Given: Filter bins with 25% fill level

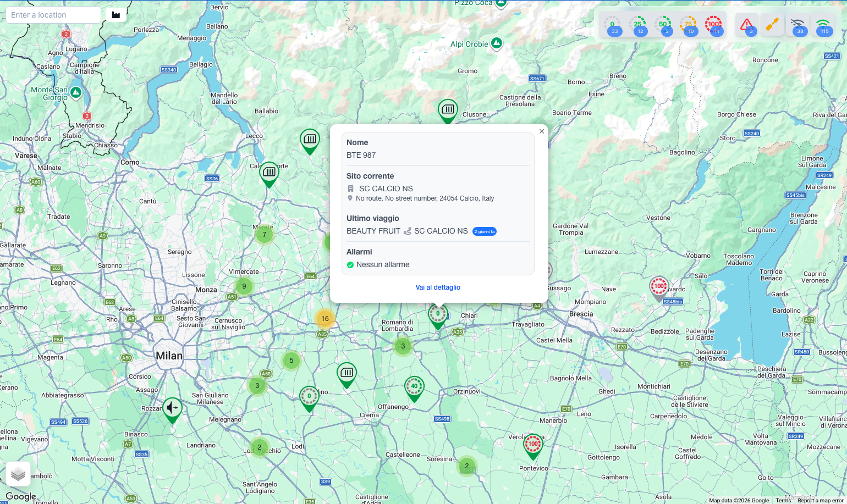Looking at the screenshot, I should [638, 25].
